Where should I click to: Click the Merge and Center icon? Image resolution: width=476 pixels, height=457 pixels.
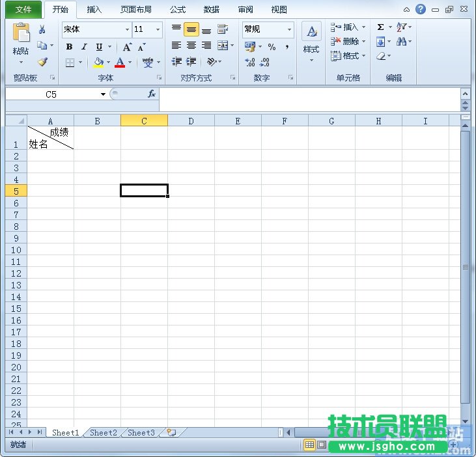223,46
